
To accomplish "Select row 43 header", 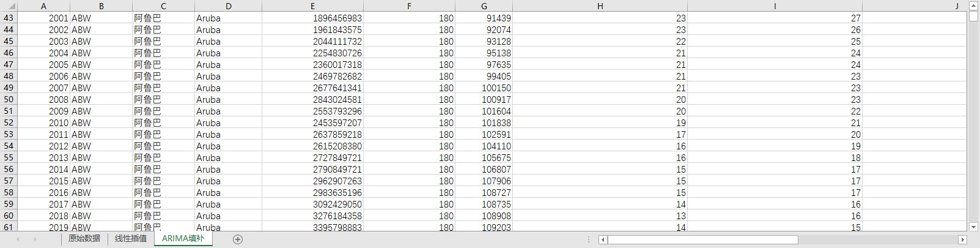I will click(x=9, y=18).
